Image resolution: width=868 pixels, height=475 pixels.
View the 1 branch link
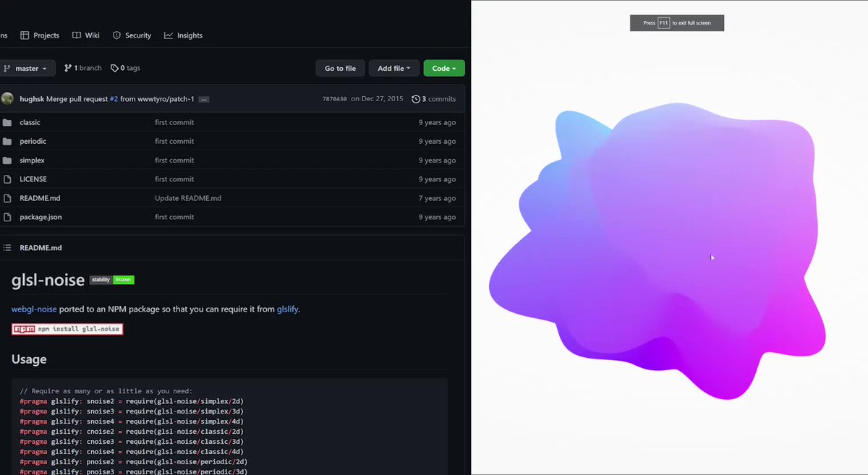point(82,68)
